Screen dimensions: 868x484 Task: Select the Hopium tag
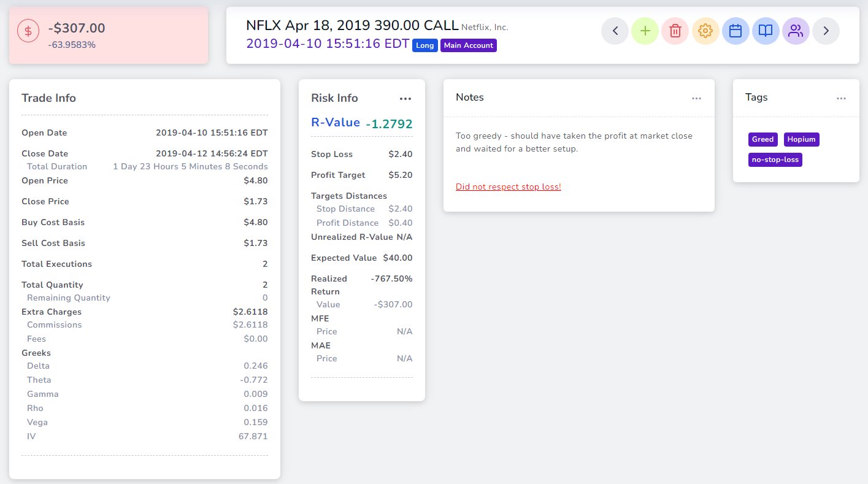pyautogui.click(x=802, y=139)
